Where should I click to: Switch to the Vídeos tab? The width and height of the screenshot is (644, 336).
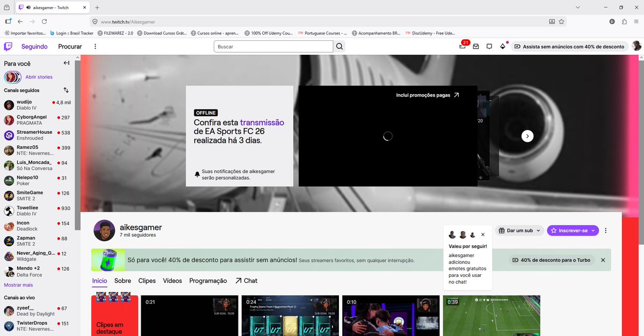point(172,281)
